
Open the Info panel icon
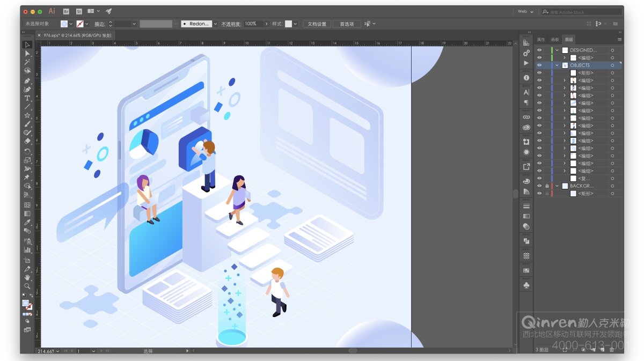pyautogui.click(x=526, y=78)
